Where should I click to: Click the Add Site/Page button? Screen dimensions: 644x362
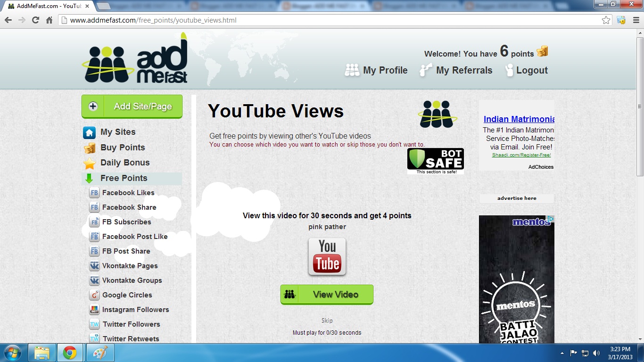(x=132, y=107)
